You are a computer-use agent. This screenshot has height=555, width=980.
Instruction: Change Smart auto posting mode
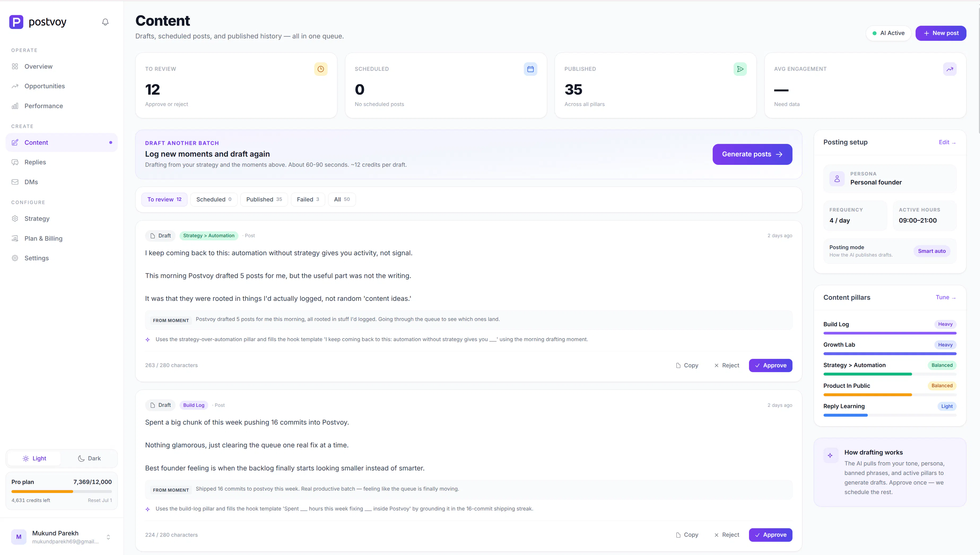coord(931,251)
